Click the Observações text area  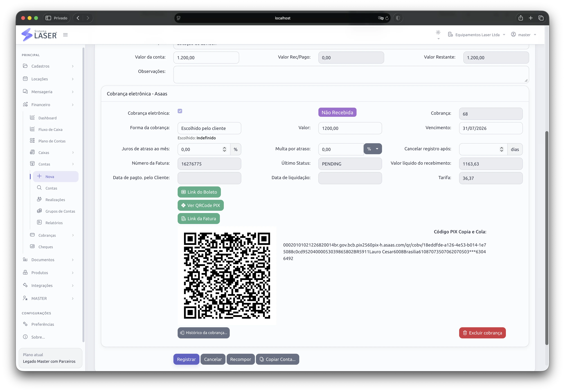(351, 74)
